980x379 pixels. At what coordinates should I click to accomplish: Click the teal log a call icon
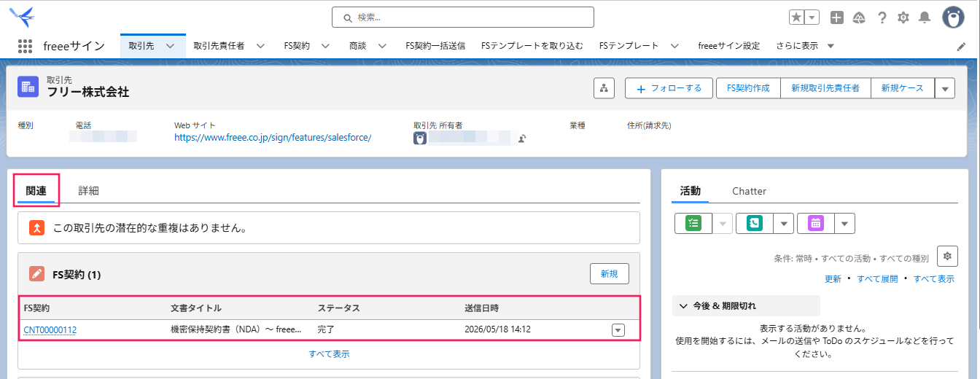[754, 224]
